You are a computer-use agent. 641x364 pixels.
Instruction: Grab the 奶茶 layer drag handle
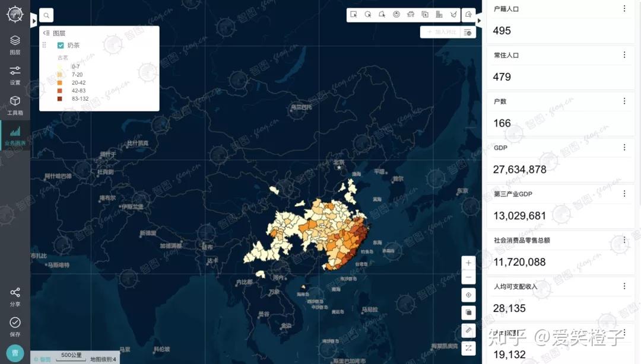click(x=44, y=45)
